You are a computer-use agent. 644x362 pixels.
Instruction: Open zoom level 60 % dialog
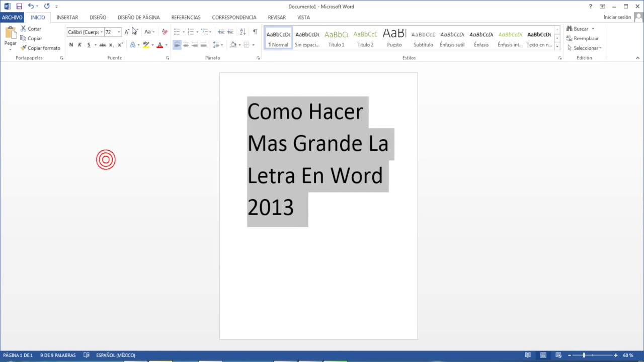coord(628,355)
